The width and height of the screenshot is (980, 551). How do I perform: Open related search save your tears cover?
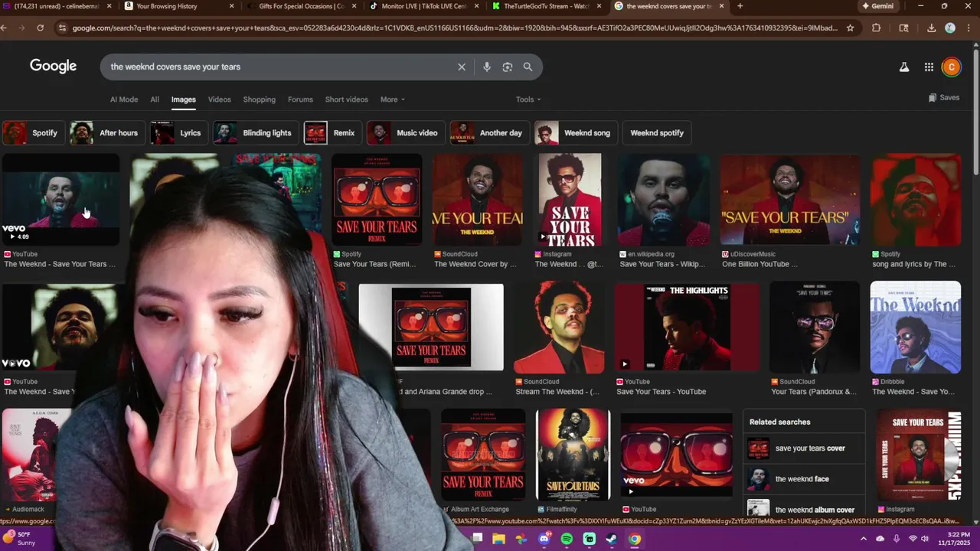(803, 448)
